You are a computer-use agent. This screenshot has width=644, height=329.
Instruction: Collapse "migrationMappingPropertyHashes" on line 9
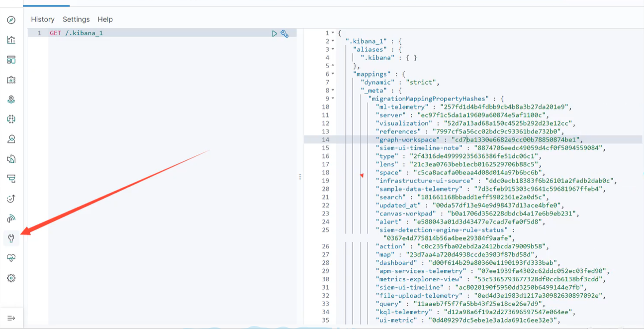[333, 99]
